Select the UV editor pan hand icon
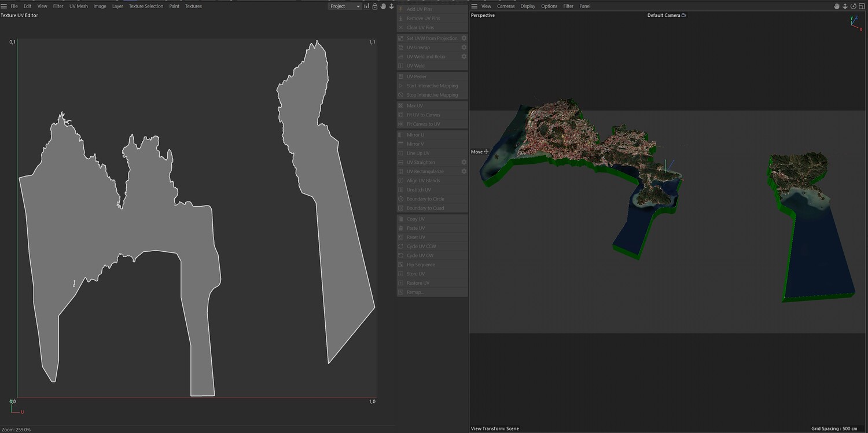Viewport: 868px width, 433px height. 383,6
